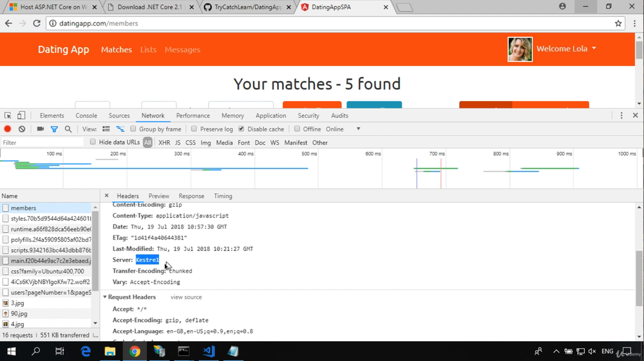Image resolution: width=644 pixels, height=361 pixels.
Task: Open the Application tab
Action: pyautogui.click(x=270, y=116)
